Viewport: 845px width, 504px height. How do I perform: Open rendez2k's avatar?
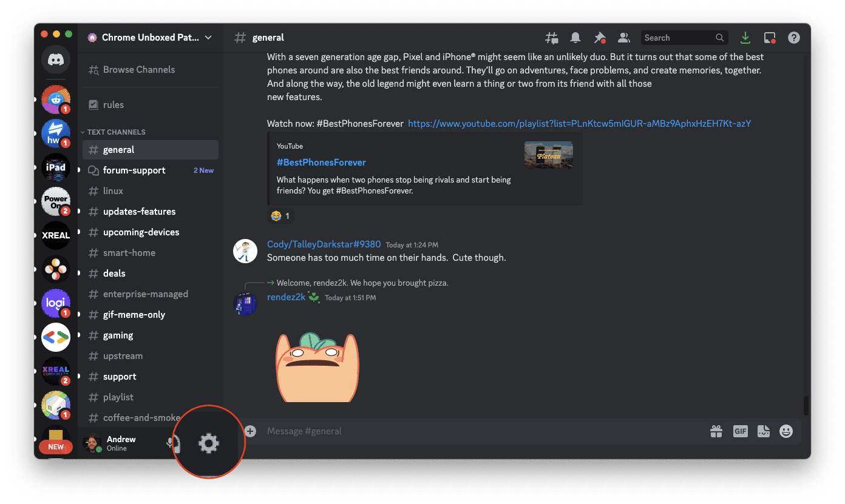click(245, 303)
